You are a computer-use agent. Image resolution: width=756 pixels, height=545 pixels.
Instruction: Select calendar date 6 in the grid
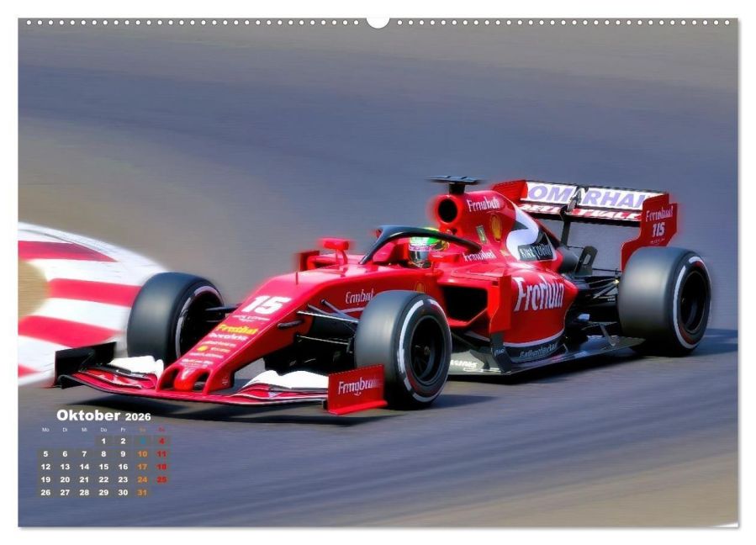pos(65,454)
